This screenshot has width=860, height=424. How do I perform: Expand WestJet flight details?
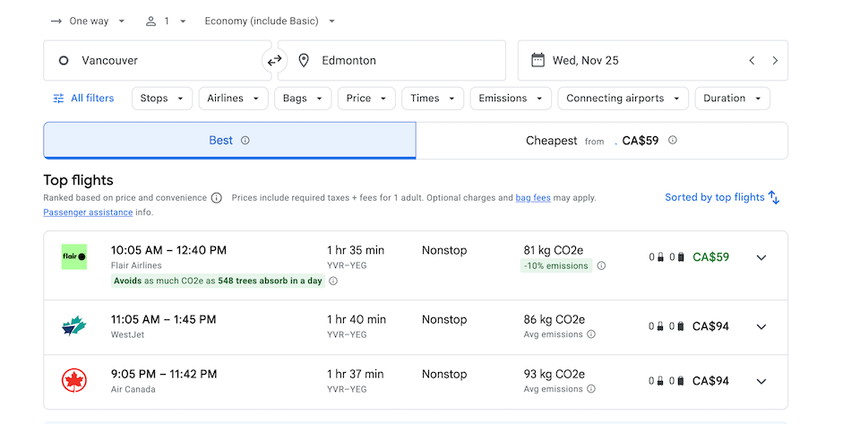761,327
